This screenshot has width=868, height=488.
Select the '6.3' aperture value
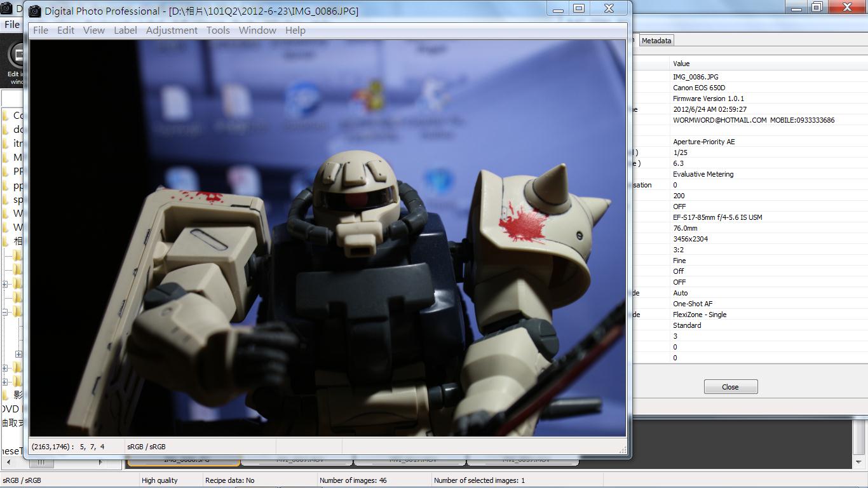tap(679, 163)
